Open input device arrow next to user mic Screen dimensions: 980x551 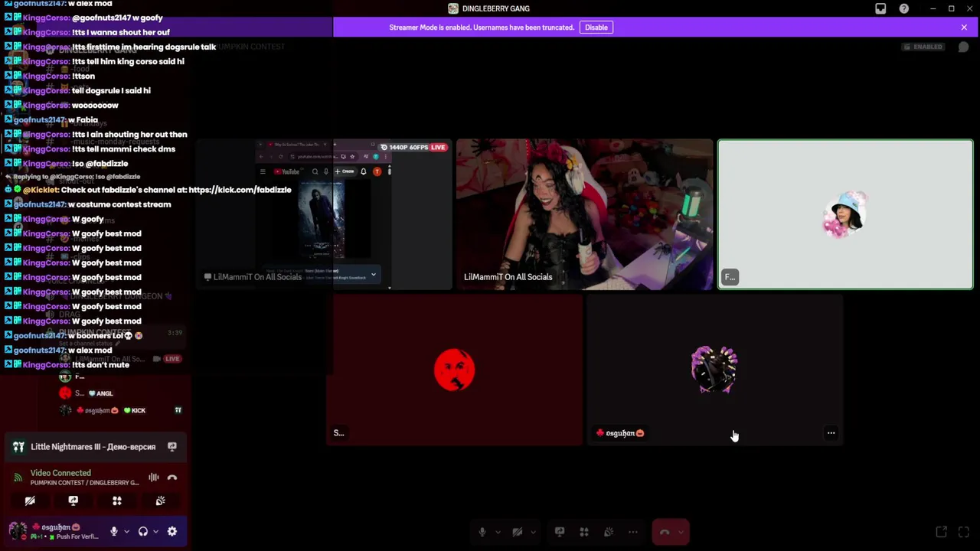126,531
